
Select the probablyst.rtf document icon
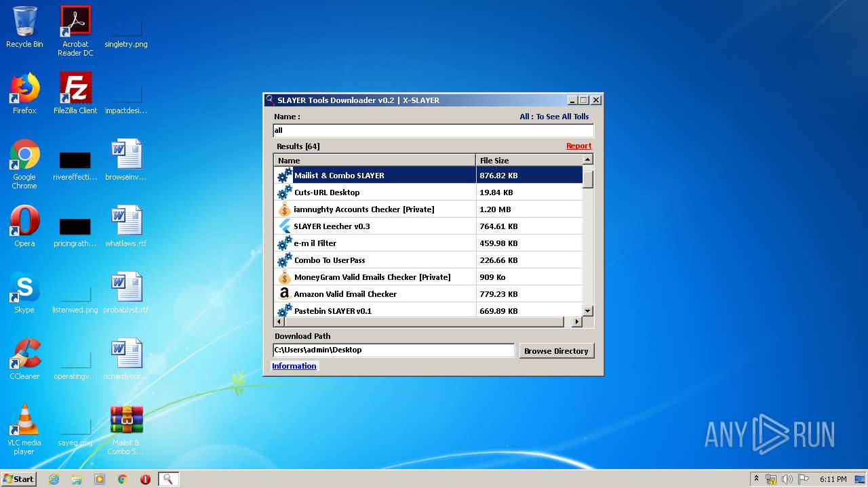coord(126,293)
